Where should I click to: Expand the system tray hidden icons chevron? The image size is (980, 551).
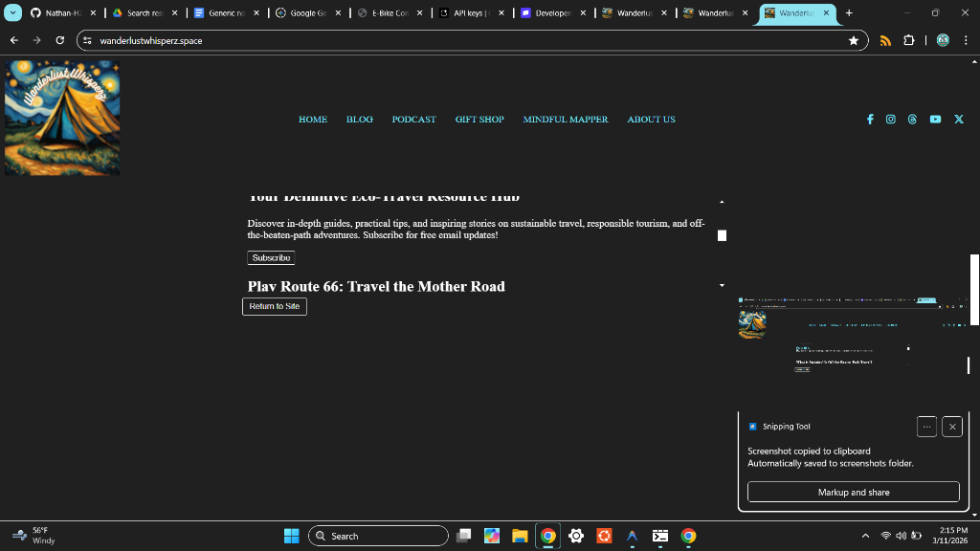click(x=865, y=536)
